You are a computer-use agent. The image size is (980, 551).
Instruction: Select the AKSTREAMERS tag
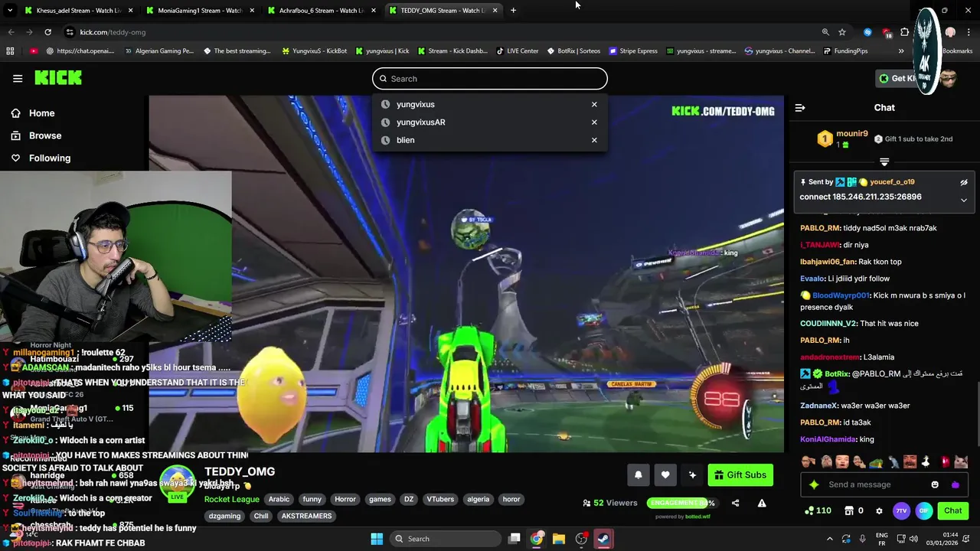pyautogui.click(x=306, y=516)
